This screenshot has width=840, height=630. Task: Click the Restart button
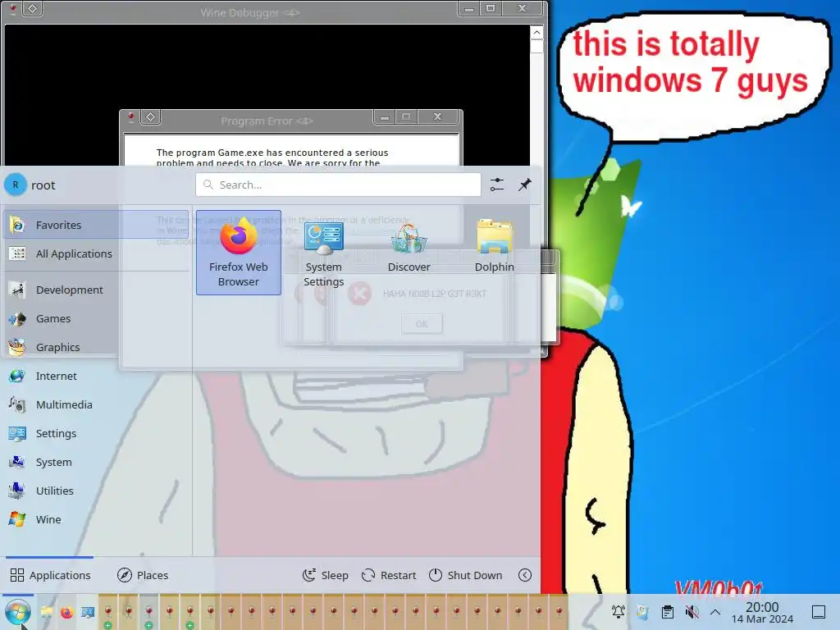tap(389, 575)
